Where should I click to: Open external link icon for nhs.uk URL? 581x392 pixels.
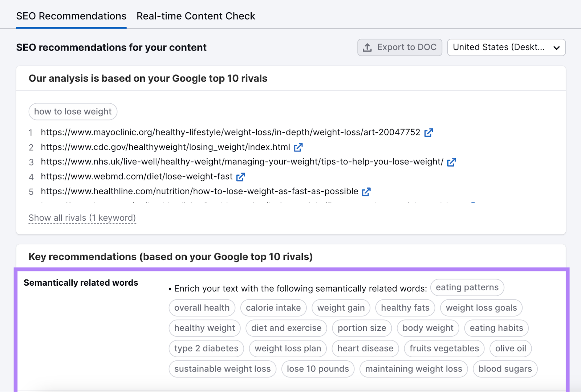click(x=451, y=162)
